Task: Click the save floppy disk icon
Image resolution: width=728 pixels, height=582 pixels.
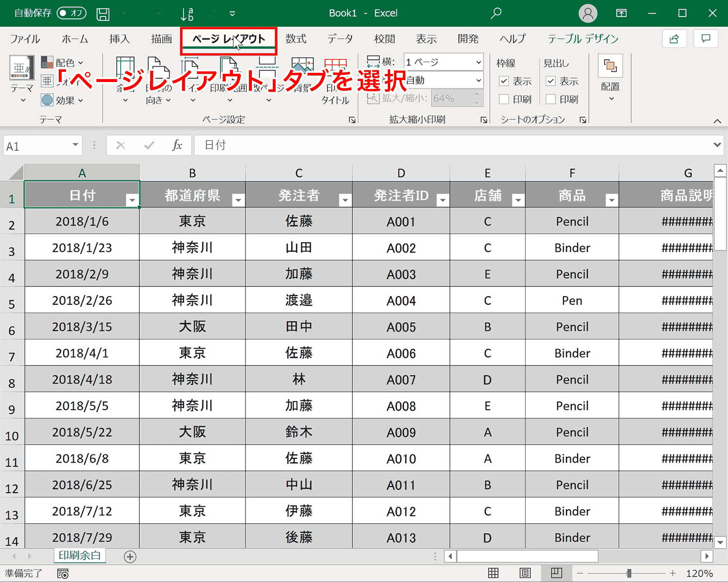Action: 103,14
